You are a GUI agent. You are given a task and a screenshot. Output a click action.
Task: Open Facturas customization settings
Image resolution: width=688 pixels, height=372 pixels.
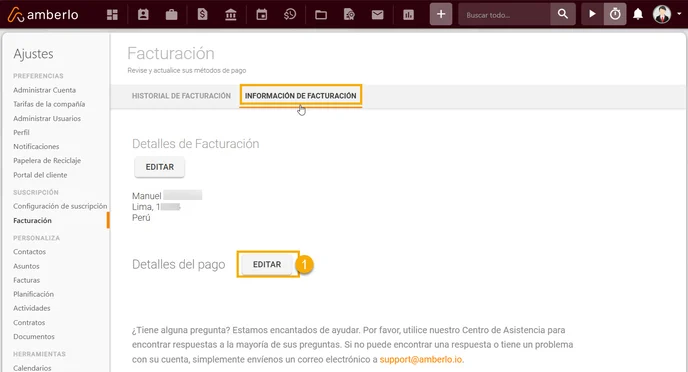point(26,280)
